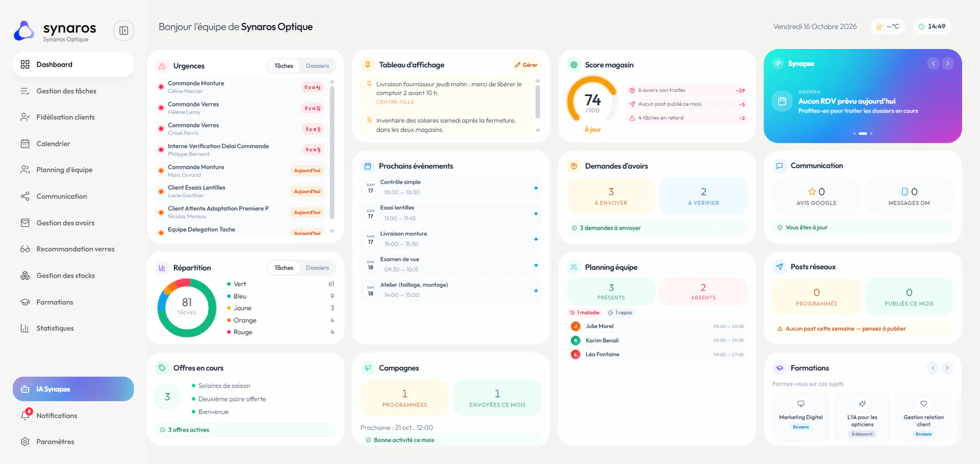Click the Gestion des avoirs sidebar icon
This screenshot has width=980, height=464.
pyautogui.click(x=25, y=223)
